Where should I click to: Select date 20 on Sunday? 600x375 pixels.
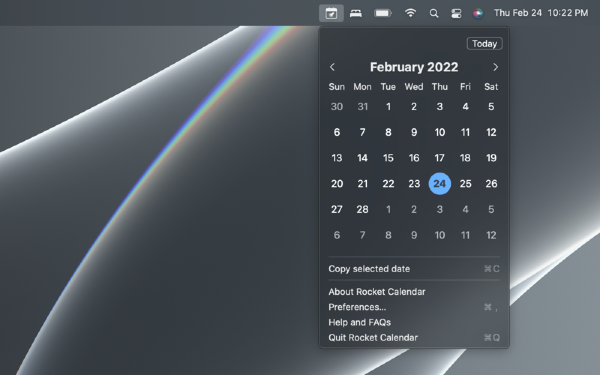pyautogui.click(x=337, y=184)
